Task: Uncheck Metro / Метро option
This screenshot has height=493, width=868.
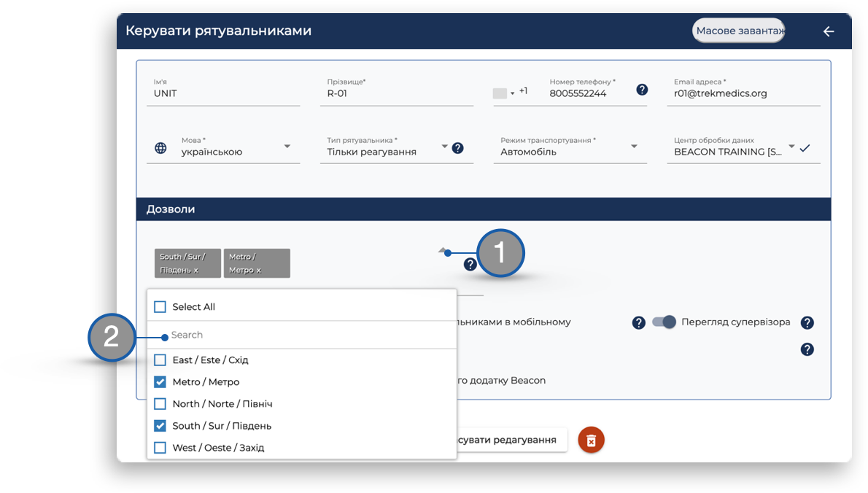Action: 160,382
